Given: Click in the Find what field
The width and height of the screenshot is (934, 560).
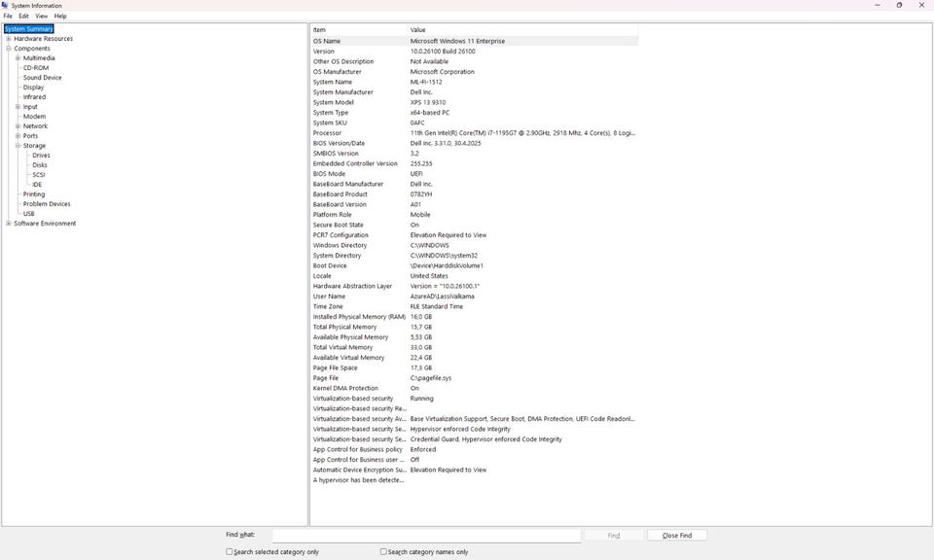Looking at the screenshot, I should (x=426, y=536).
